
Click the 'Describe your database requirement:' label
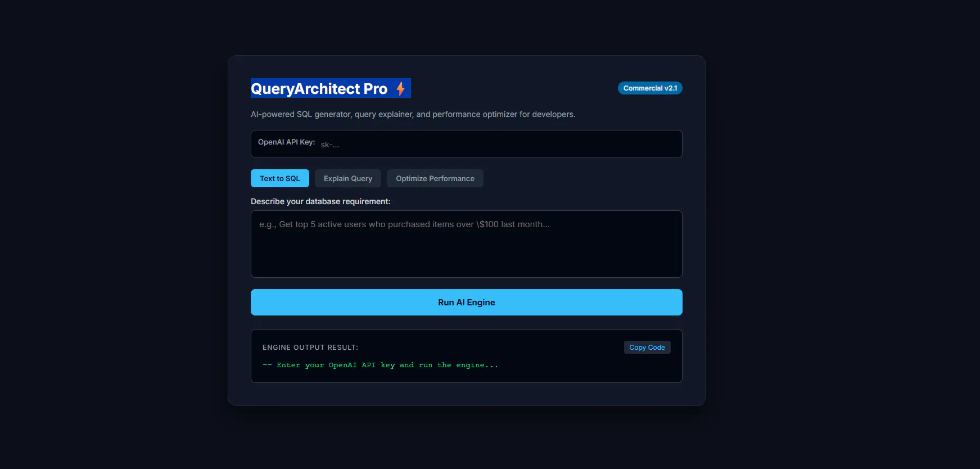(320, 201)
